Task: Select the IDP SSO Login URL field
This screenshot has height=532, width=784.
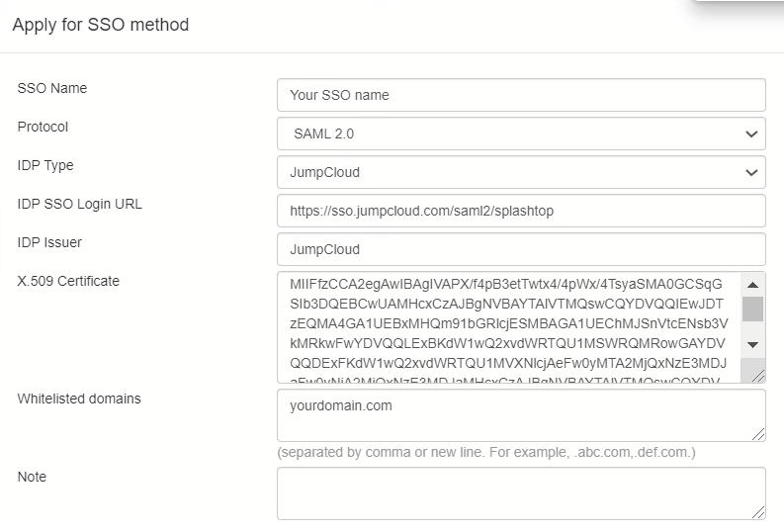Action: 521,211
